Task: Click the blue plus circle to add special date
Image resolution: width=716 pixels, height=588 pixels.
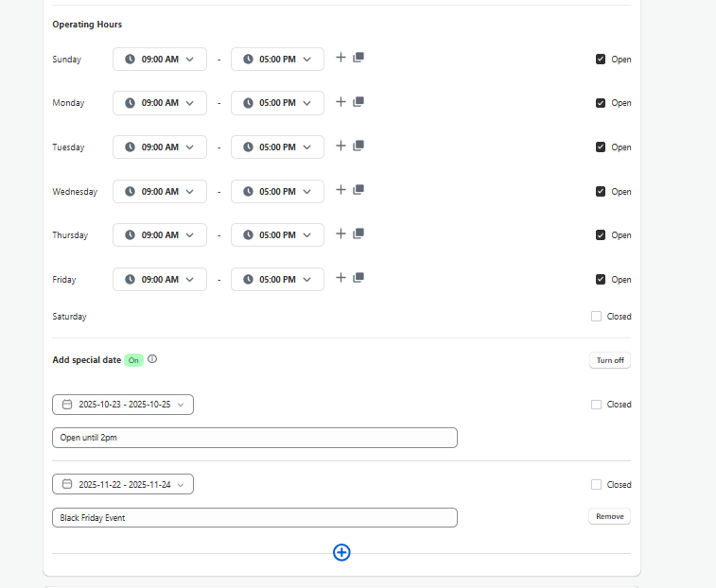Action: coord(341,552)
